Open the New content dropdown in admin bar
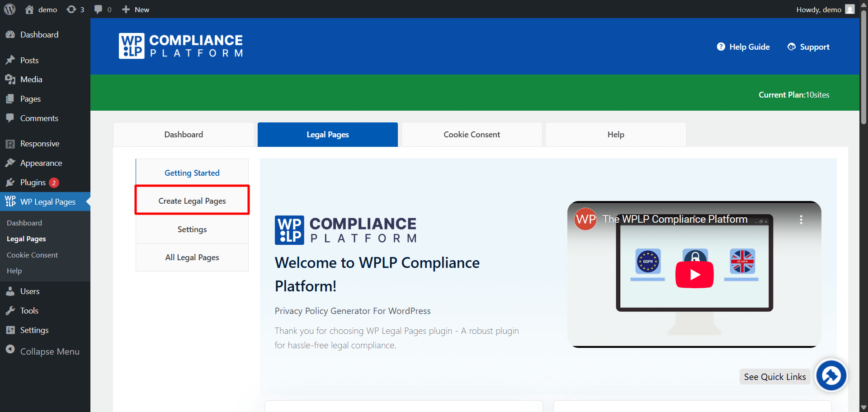Viewport: 868px width, 412px height. click(136, 9)
